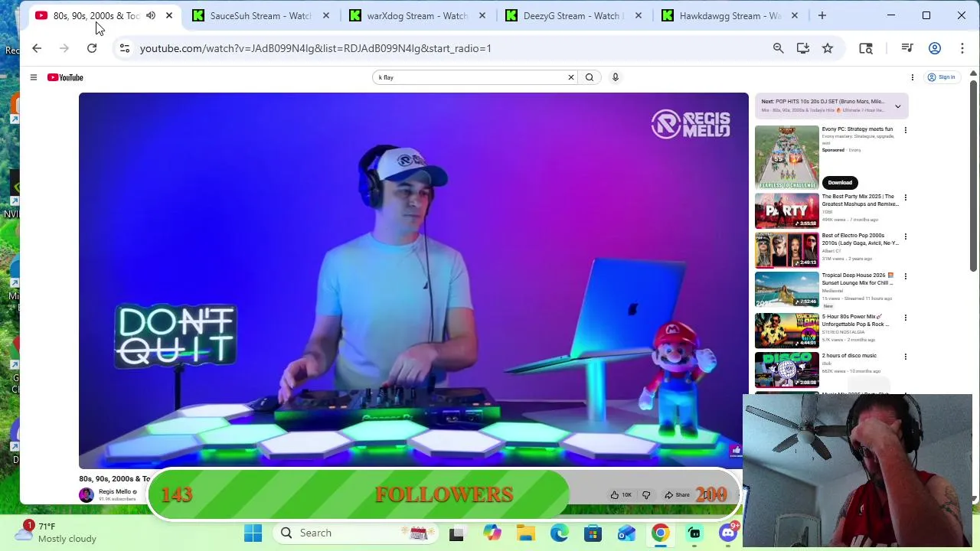980x551 pixels.
Task: Open options for 5-Hour 80s Power Mix
Action: click(905, 318)
